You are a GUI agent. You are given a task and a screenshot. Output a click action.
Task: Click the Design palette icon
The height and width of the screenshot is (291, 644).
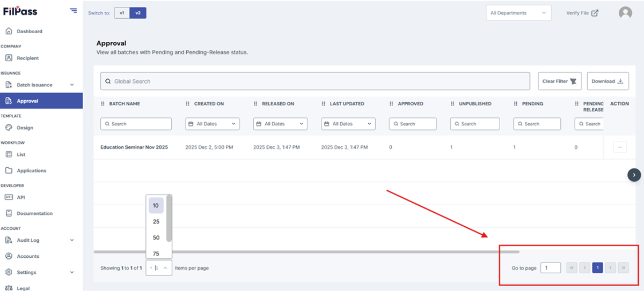click(9, 128)
